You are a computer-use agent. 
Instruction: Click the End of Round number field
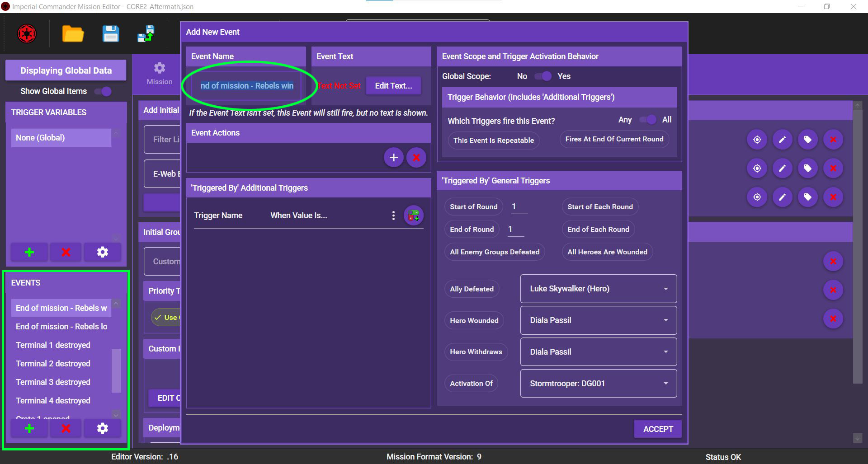515,230
